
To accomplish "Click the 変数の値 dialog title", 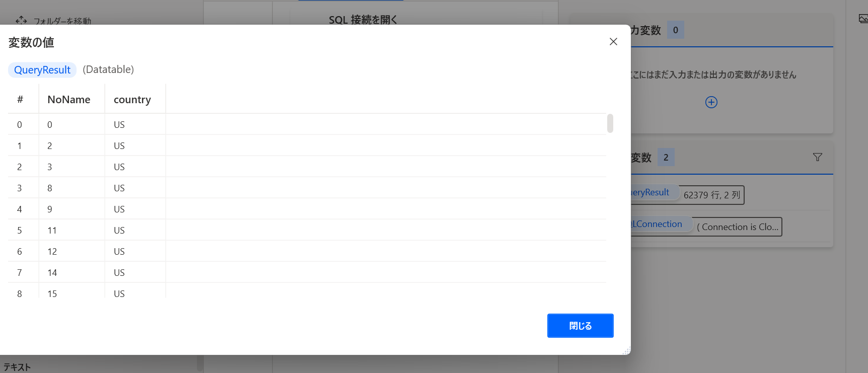I will click(x=31, y=42).
